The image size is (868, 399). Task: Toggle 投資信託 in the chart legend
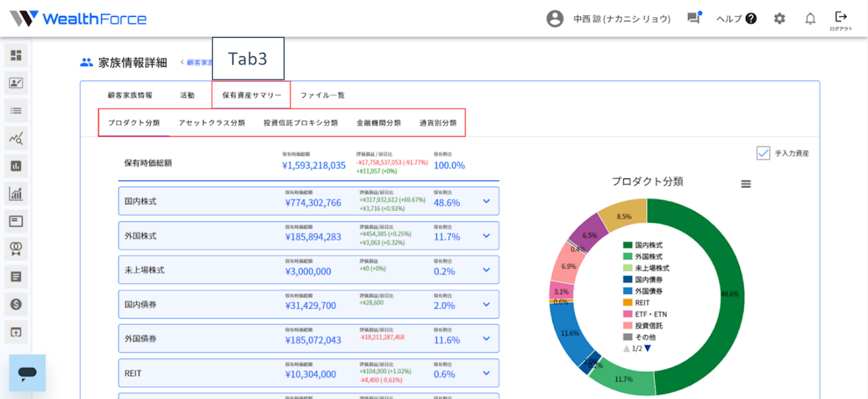tap(643, 326)
